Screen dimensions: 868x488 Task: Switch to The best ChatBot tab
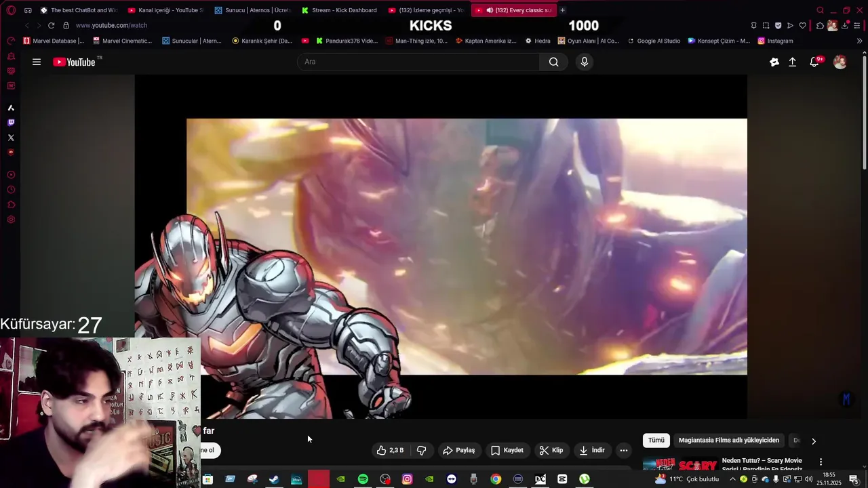pyautogui.click(x=79, y=10)
